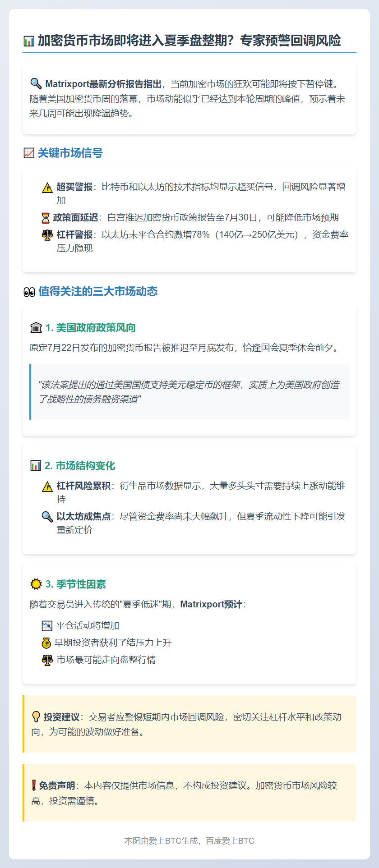
Task: Click the bar chart icon beside 市场结构变化
Action: pyautogui.click(x=36, y=466)
